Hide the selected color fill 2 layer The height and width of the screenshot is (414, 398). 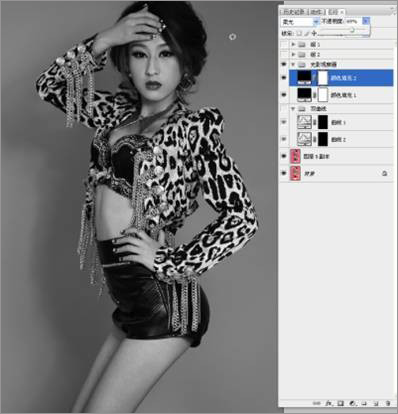pos(284,78)
